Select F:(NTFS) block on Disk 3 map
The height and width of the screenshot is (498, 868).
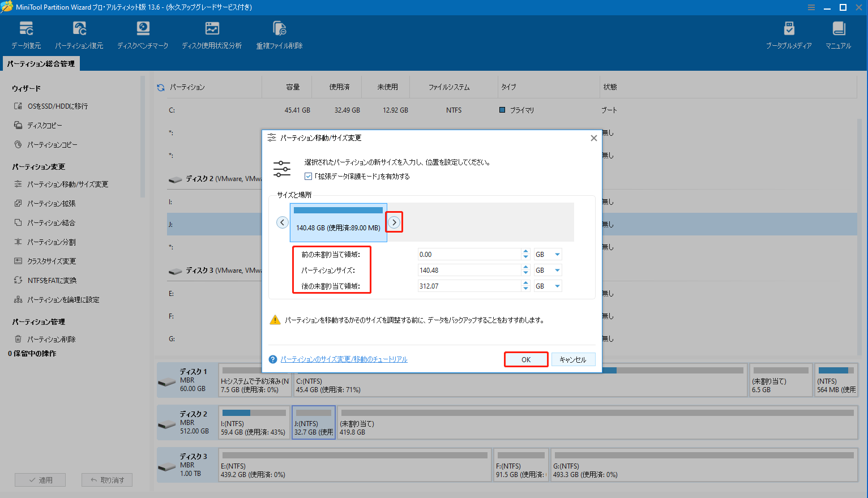tap(521, 465)
